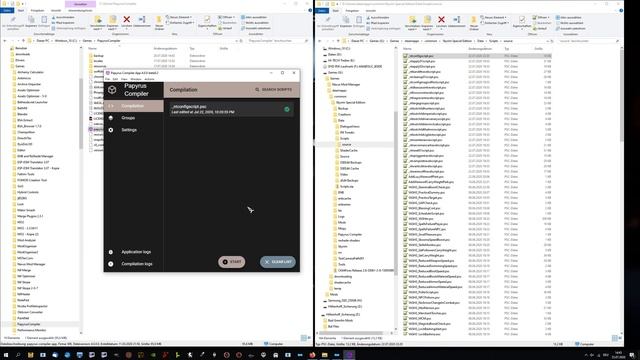Click Kopieren icon in left Explorer ribbon
640x360 pixels.
point(31,20)
